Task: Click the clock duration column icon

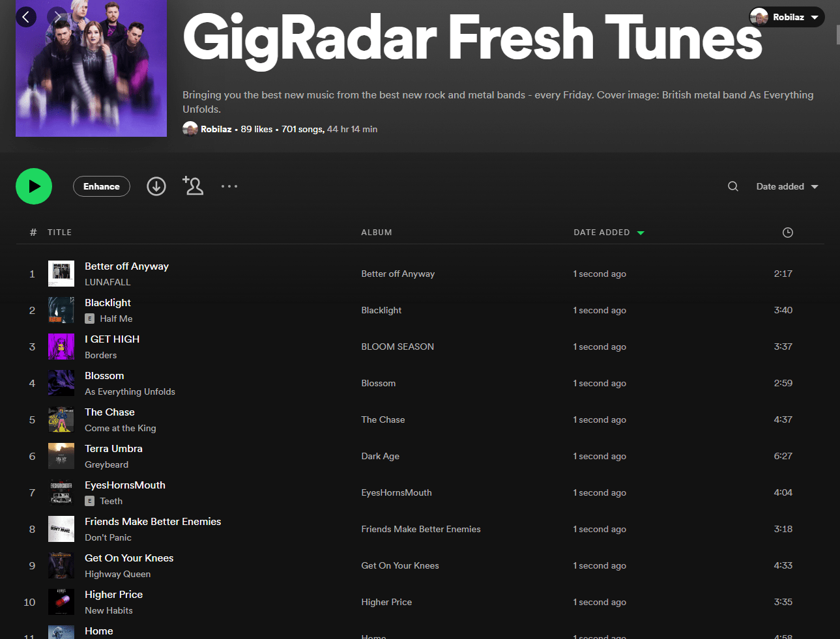Action: [x=787, y=233]
